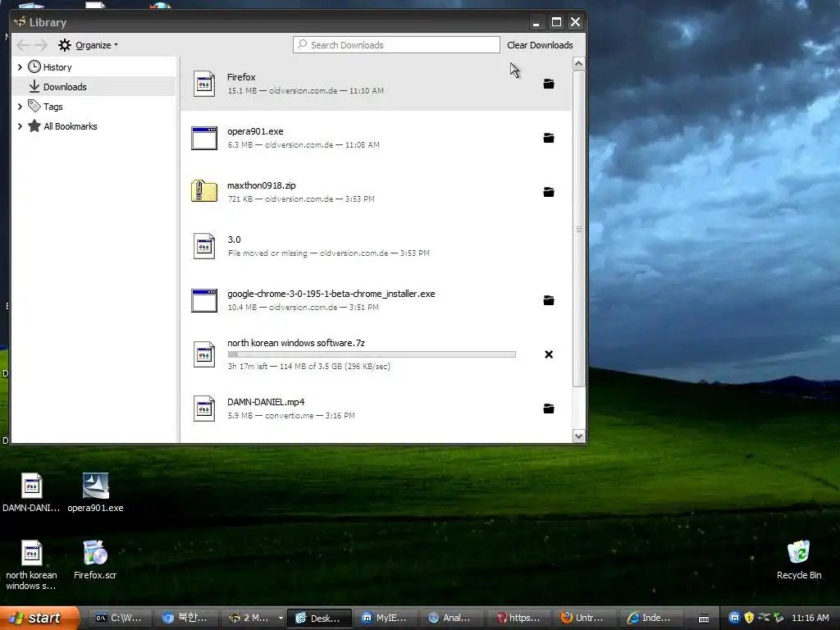Open containing folder for DAMN-DANIEL.mp4
The height and width of the screenshot is (630, 840).
click(549, 409)
